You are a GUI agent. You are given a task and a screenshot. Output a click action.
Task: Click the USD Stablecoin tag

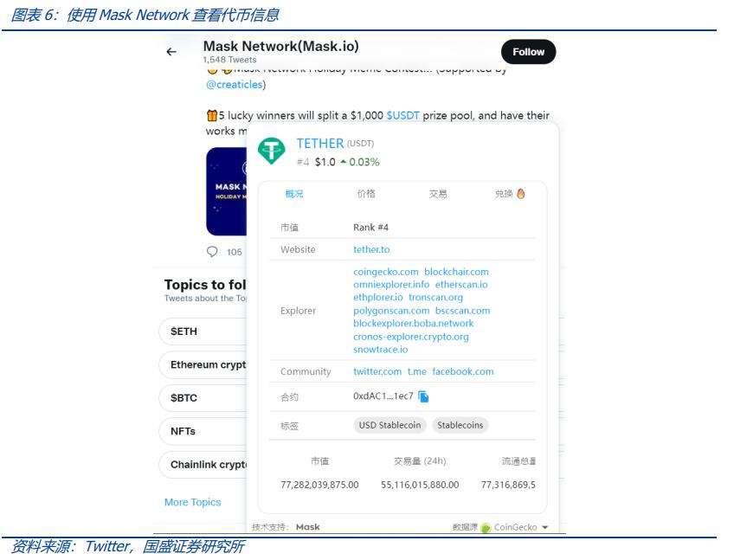(x=390, y=425)
